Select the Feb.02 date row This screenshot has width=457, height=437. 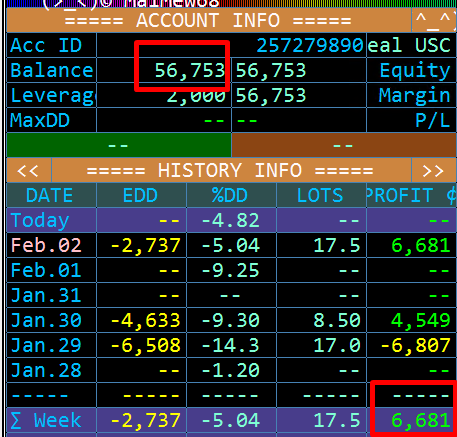point(46,245)
